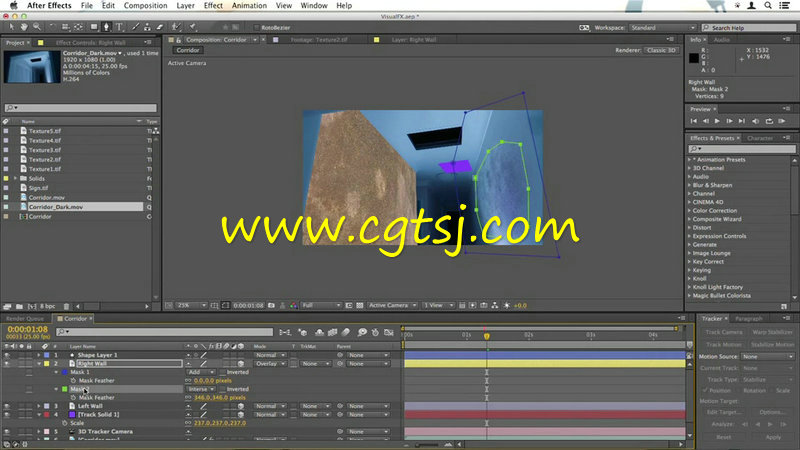Click the blue color swatch of Mask 1
Image resolution: width=800 pixels, height=450 pixels.
click(x=65, y=372)
